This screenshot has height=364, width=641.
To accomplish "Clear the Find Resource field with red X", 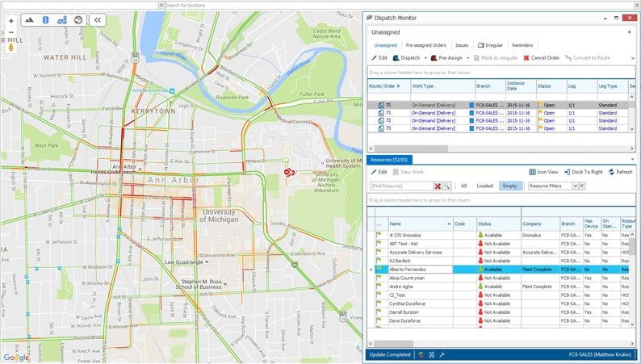I will point(438,186).
